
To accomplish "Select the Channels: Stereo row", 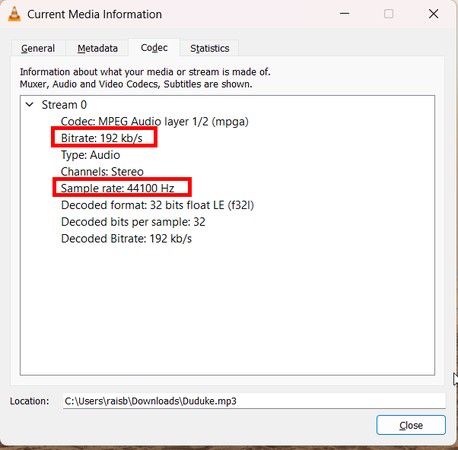I will pos(102,172).
